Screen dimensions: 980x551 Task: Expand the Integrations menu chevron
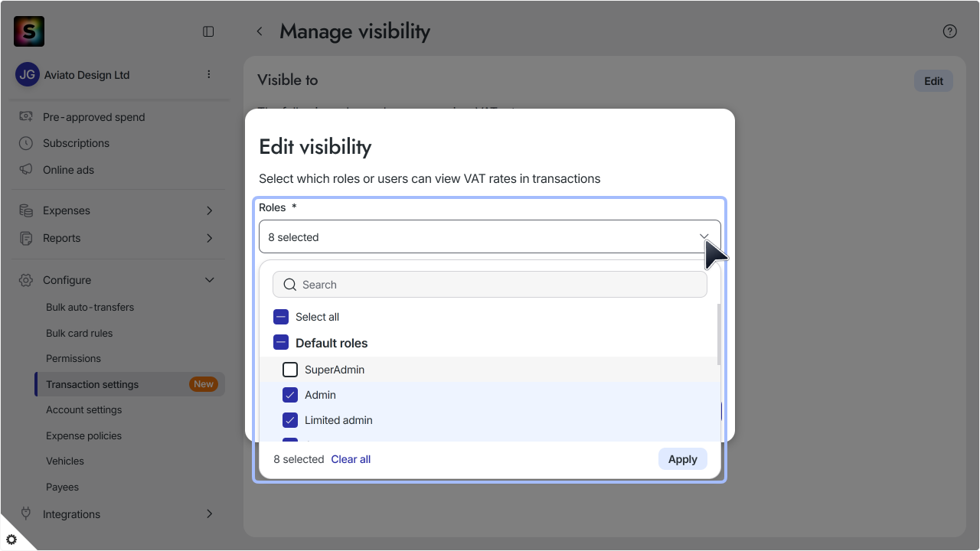[x=210, y=514]
